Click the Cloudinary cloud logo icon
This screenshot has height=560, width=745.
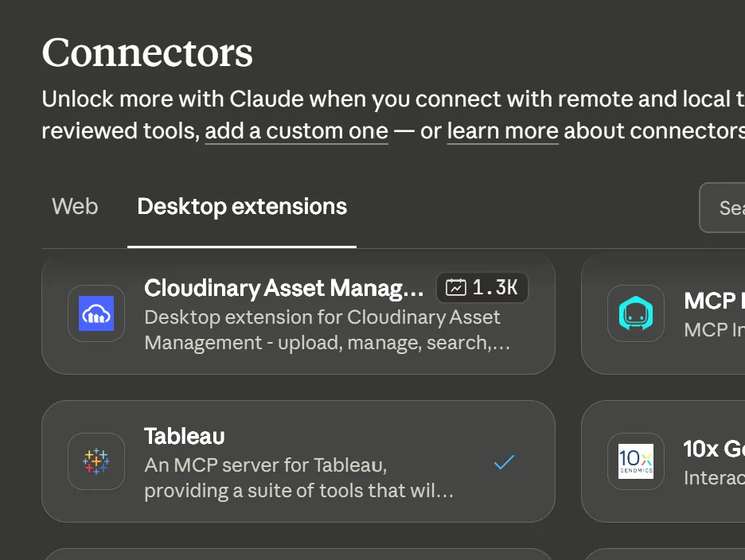(x=96, y=313)
